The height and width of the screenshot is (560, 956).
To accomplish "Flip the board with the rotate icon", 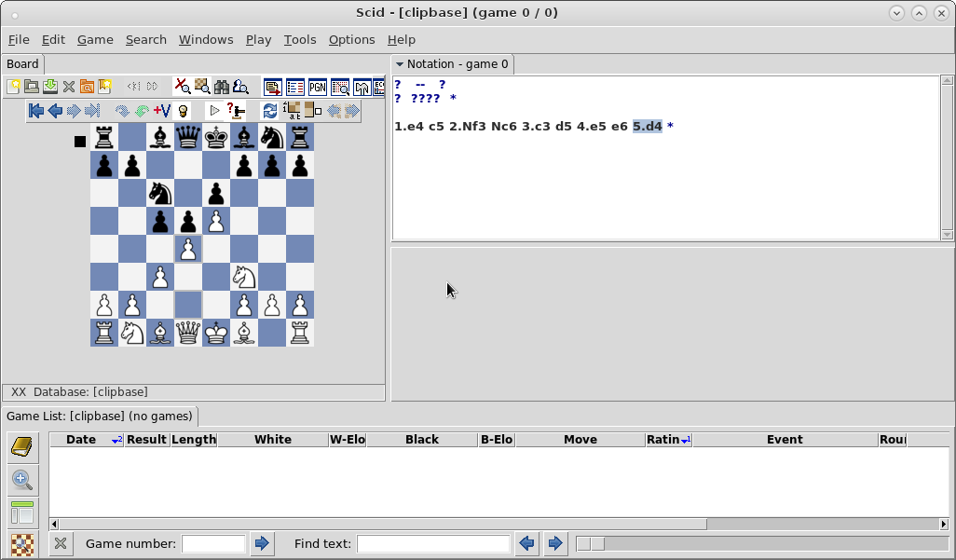I will click(269, 110).
